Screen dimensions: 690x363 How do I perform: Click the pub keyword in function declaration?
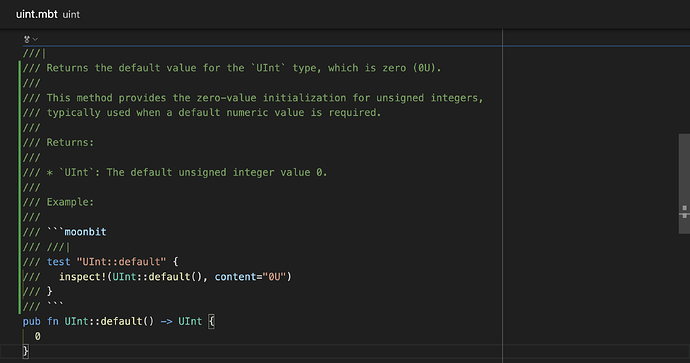click(31, 322)
